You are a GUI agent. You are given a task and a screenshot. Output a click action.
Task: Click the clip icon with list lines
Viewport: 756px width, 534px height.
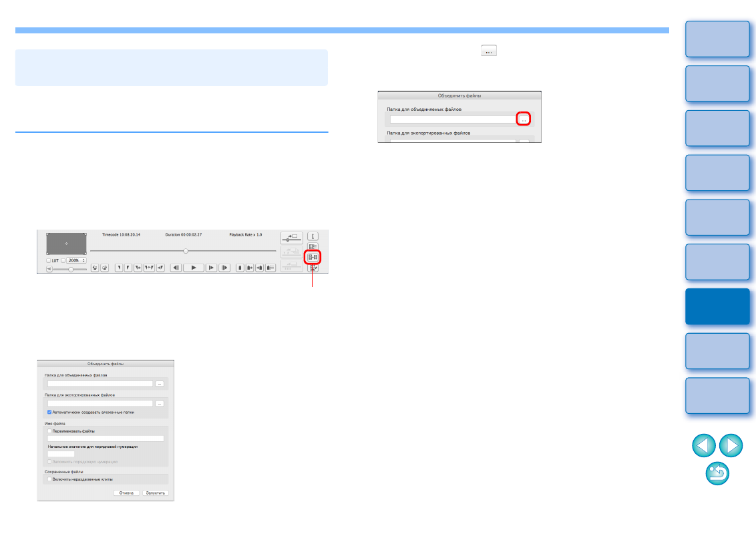[270, 268]
